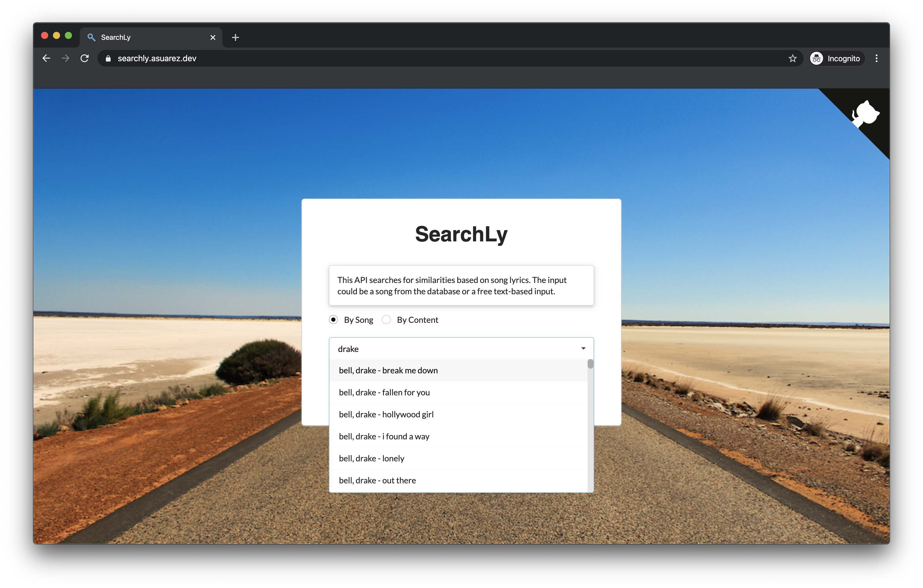
Task: Open GitHub corner octocat link
Action: 866,114
